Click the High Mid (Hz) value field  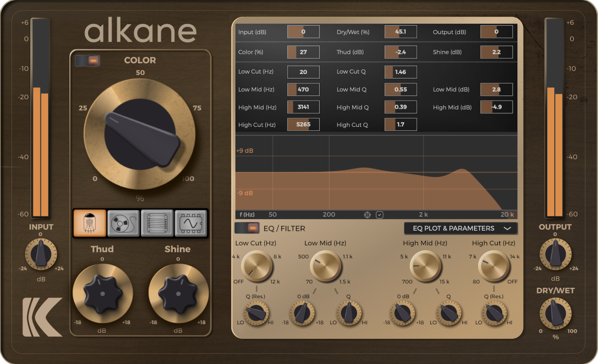point(303,107)
